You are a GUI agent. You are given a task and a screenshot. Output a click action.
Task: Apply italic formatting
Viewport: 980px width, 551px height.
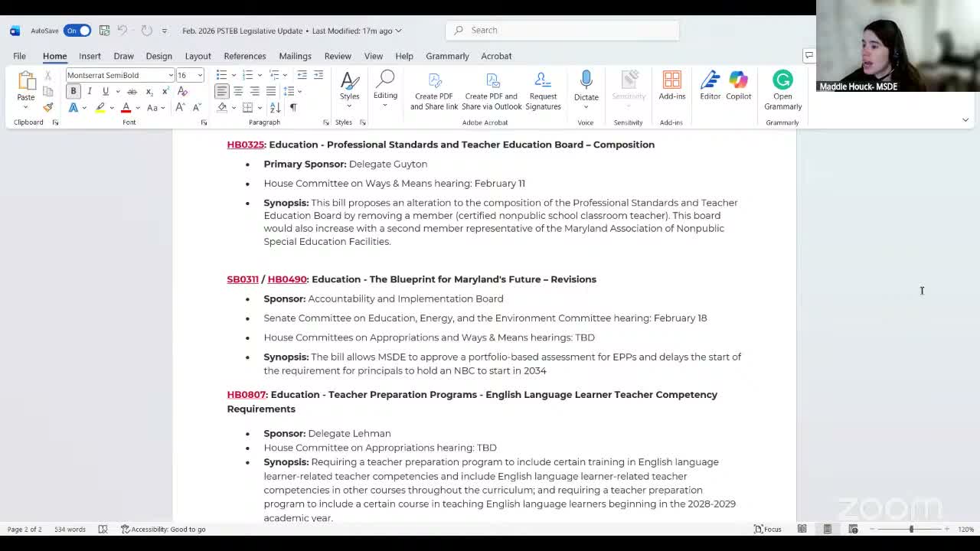[x=90, y=91]
